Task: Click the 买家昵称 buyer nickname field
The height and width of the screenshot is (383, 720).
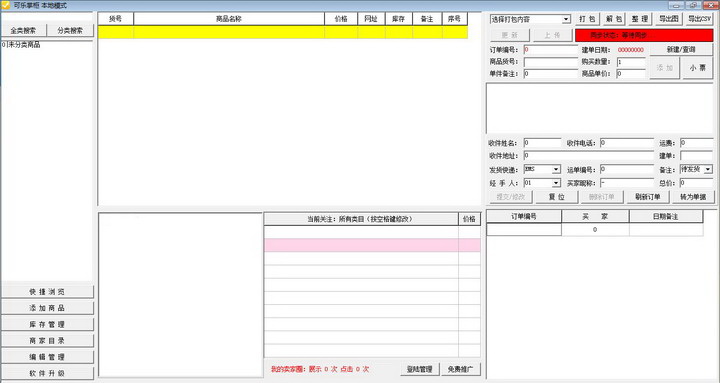Action: 627,183
